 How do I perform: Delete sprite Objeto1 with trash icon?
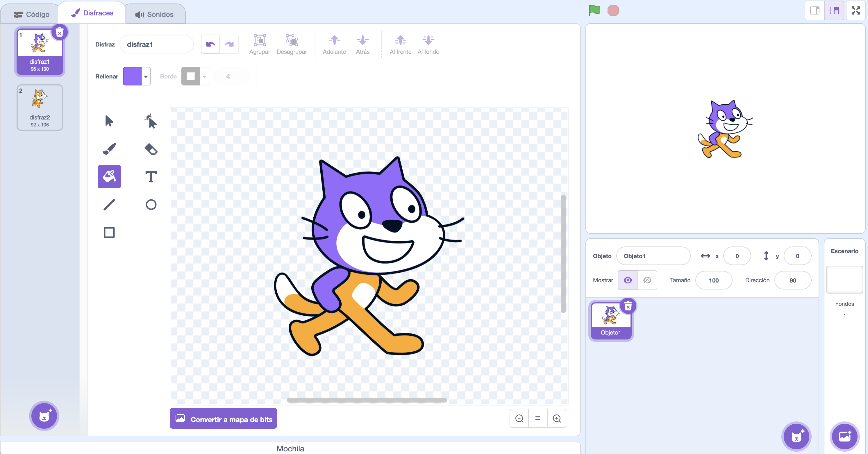(x=628, y=306)
